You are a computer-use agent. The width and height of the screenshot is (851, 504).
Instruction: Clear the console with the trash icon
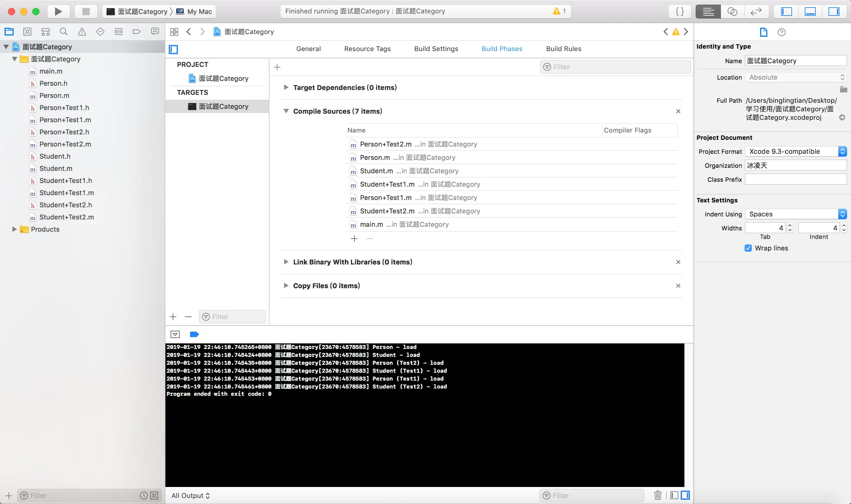(657, 495)
